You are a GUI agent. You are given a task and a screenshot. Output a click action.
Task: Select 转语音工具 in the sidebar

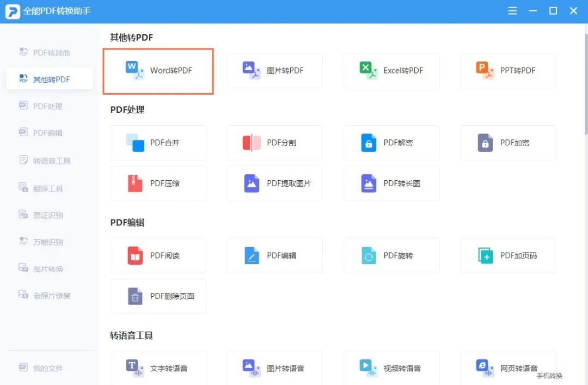tap(50, 161)
